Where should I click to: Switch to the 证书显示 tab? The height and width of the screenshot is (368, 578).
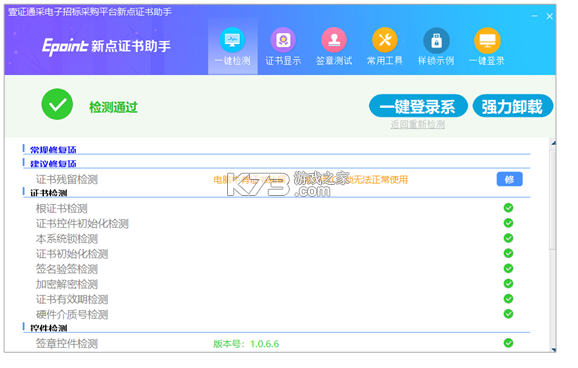[x=283, y=47]
